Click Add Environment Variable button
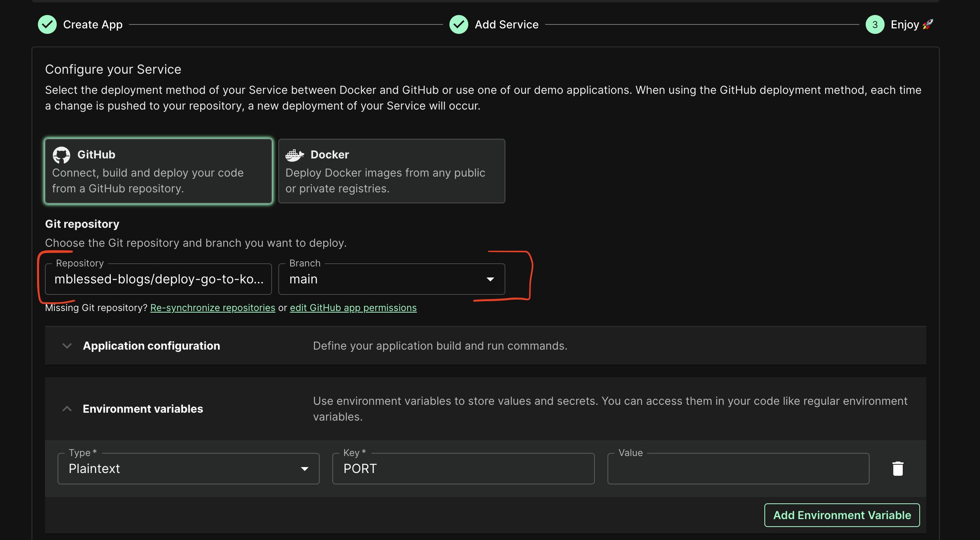 click(x=842, y=515)
